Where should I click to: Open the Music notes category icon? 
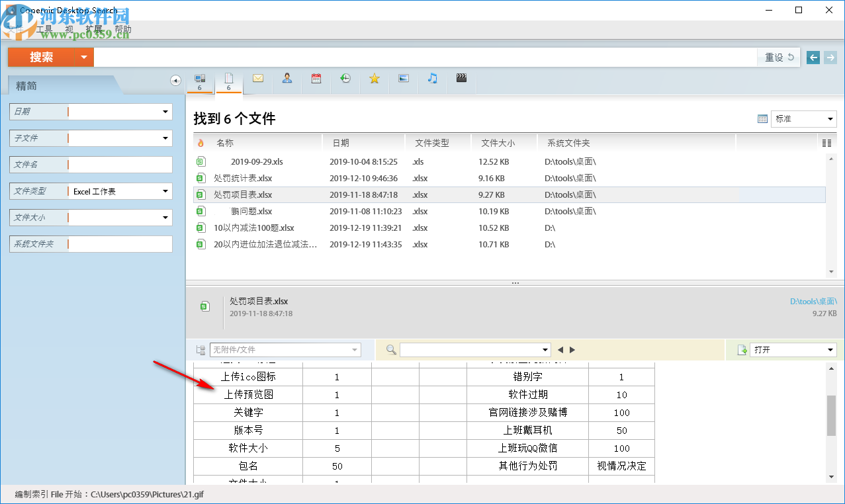pyautogui.click(x=432, y=78)
